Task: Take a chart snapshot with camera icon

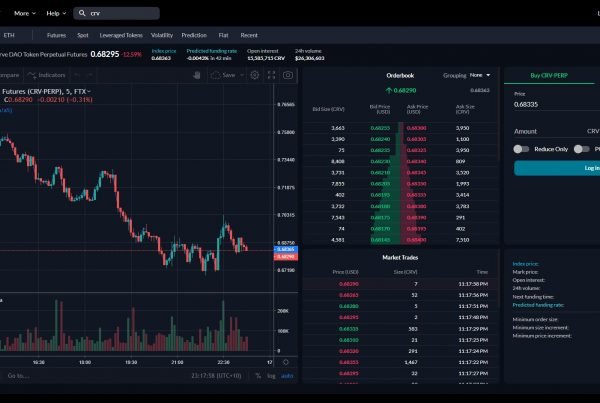Action: click(288, 75)
